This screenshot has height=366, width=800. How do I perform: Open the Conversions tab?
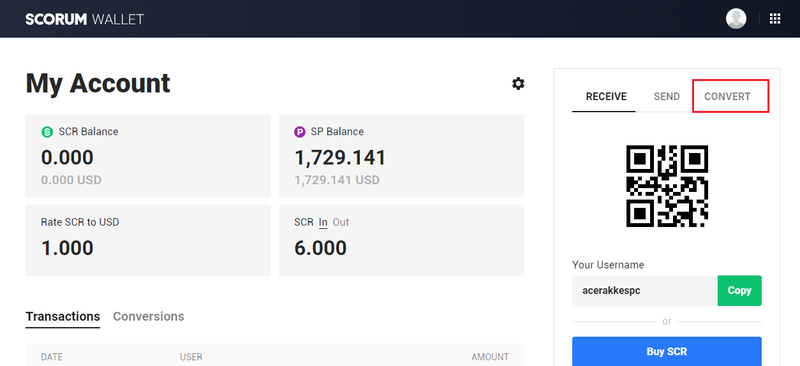click(x=148, y=316)
